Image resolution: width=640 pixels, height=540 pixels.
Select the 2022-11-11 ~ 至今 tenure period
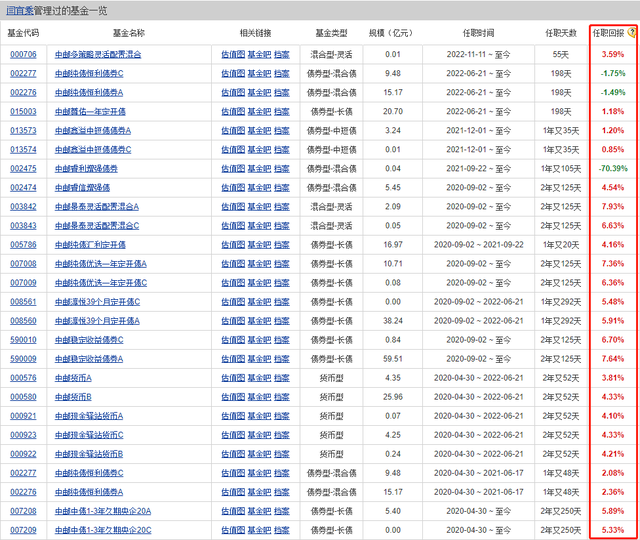pos(478,54)
